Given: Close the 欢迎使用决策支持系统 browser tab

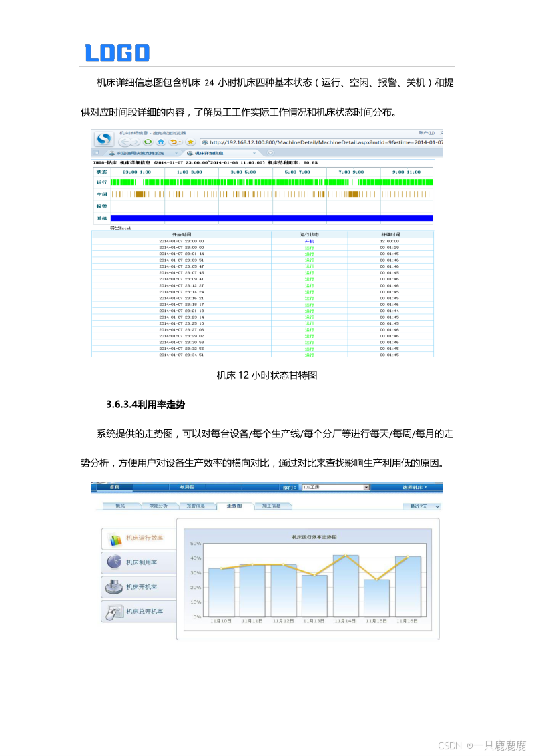Looking at the screenshot, I should point(176,153).
